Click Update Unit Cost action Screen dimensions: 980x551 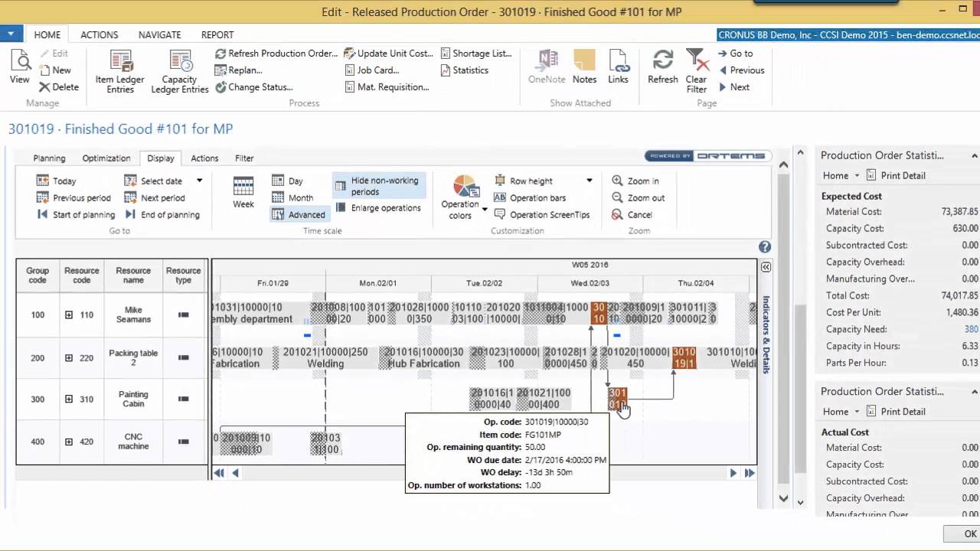click(389, 54)
